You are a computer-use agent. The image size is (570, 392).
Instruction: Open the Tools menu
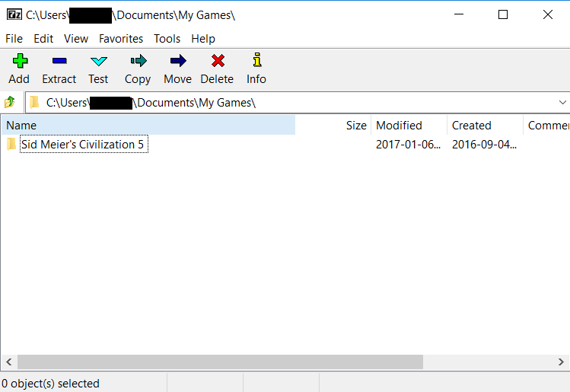167,39
